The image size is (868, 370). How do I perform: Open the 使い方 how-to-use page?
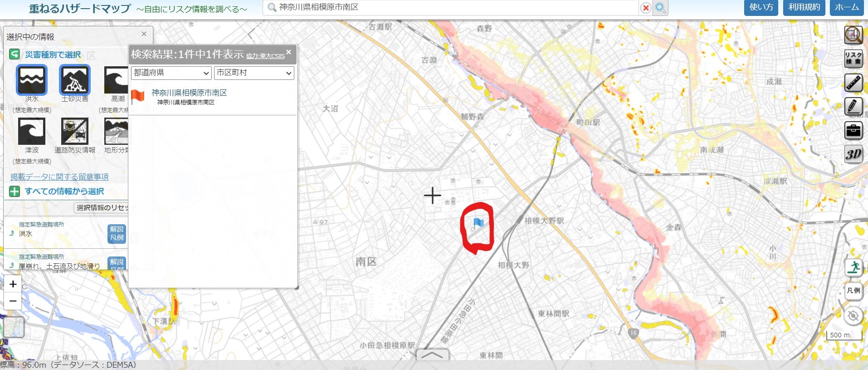point(761,7)
